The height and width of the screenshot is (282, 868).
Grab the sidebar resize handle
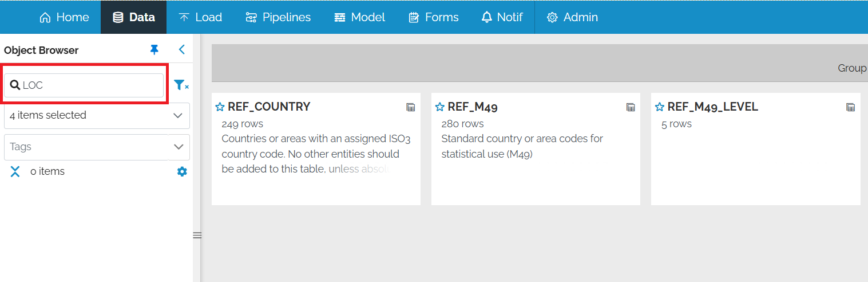coord(197,235)
